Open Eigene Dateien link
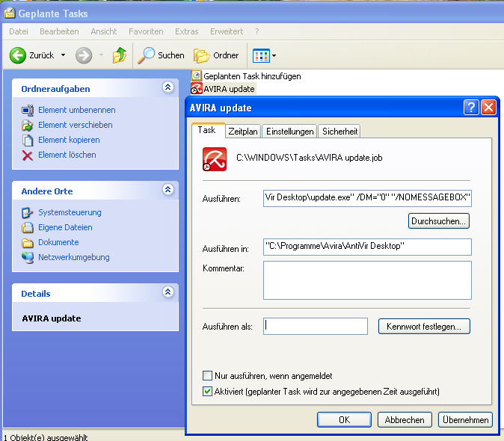The height and width of the screenshot is (441, 504). coord(65,227)
